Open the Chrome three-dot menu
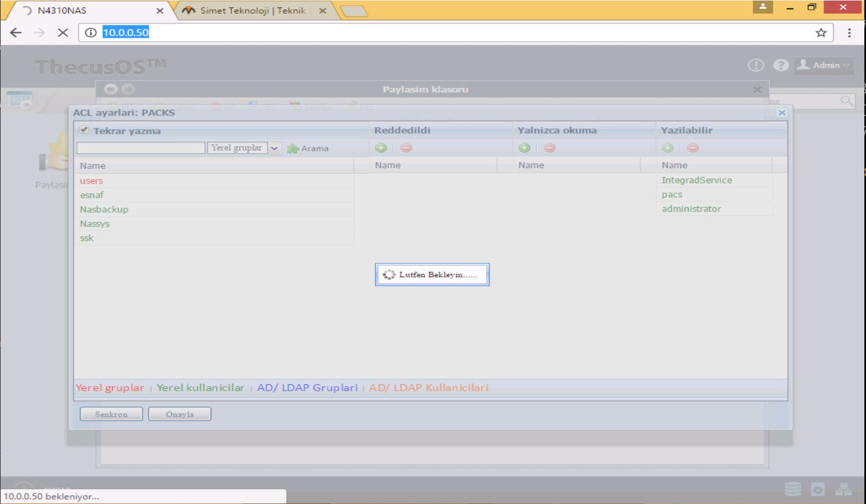 pos(849,33)
